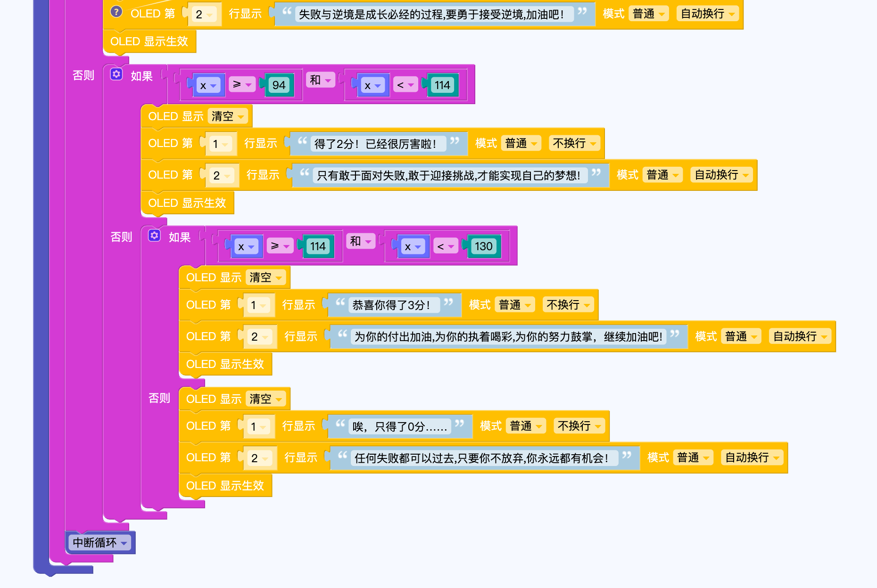Select the topmost OLED 显示生效 block
This screenshot has width=877, height=588.
click(149, 41)
